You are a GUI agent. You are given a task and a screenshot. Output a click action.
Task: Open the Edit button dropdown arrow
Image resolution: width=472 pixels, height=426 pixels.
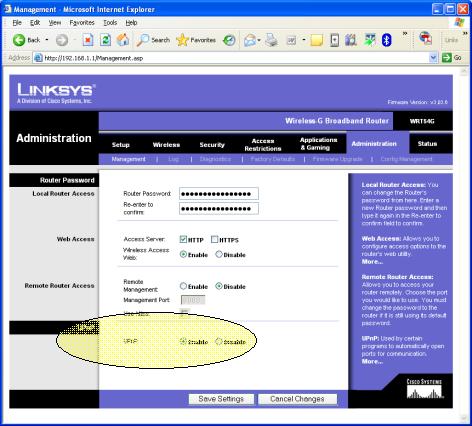[304, 40]
